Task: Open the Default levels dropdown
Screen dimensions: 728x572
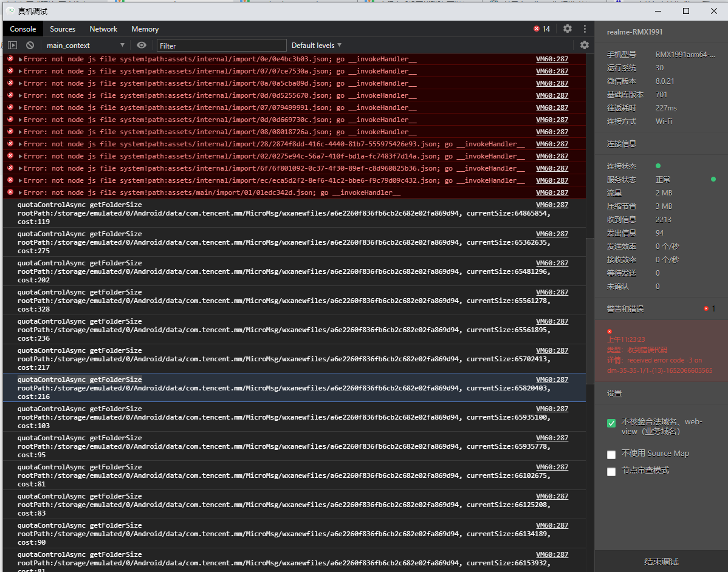Action: pyautogui.click(x=316, y=46)
